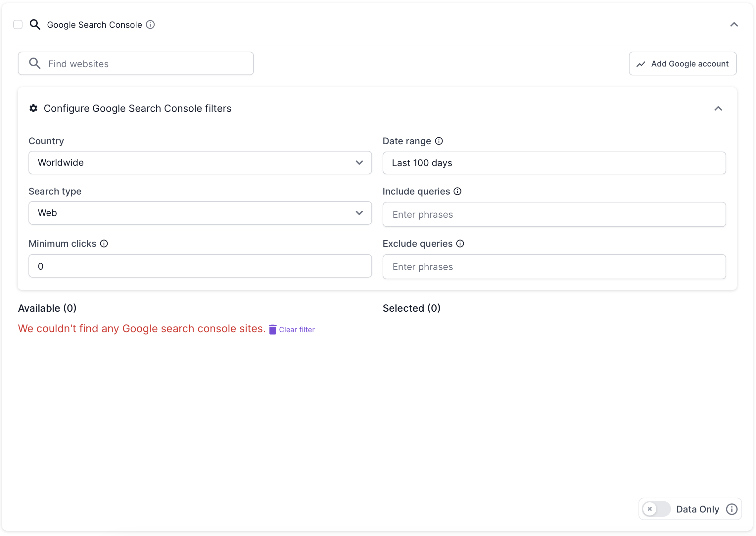This screenshot has width=756, height=536.
Task: Click the Minimum clicks info icon
Action: click(104, 244)
